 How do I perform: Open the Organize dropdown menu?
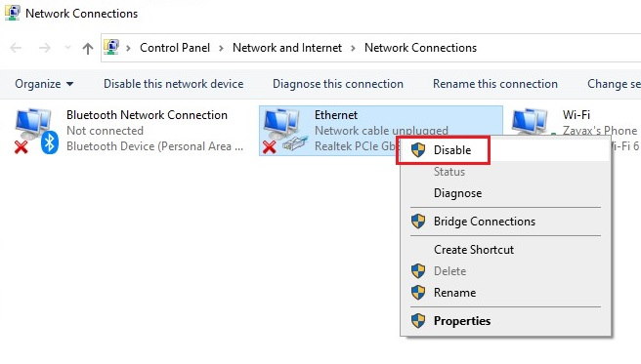(x=44, y=84)
